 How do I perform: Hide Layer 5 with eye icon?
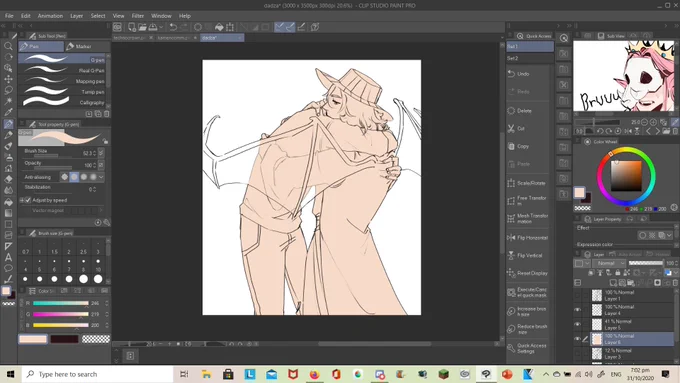click(x=577, y=324)
